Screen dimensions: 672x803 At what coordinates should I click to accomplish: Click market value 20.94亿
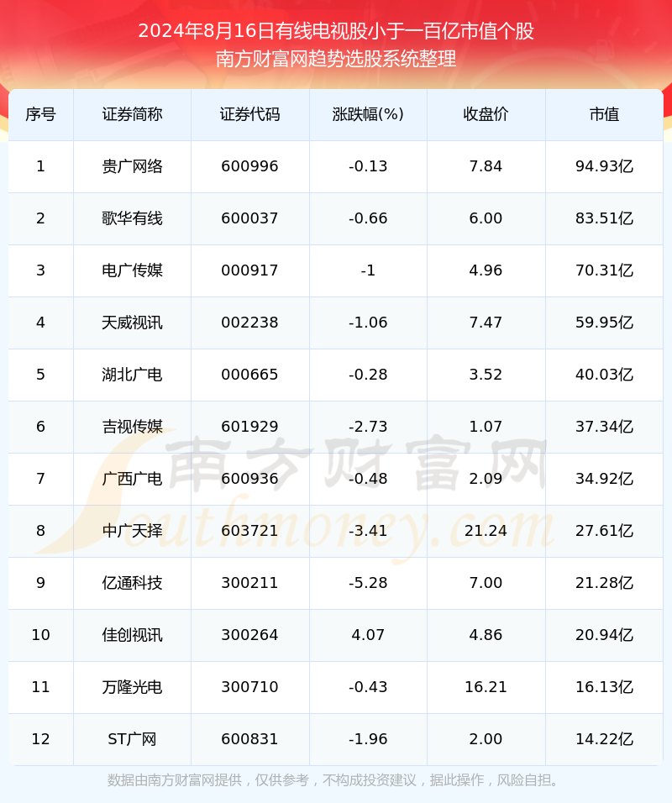tap(605, 635)
